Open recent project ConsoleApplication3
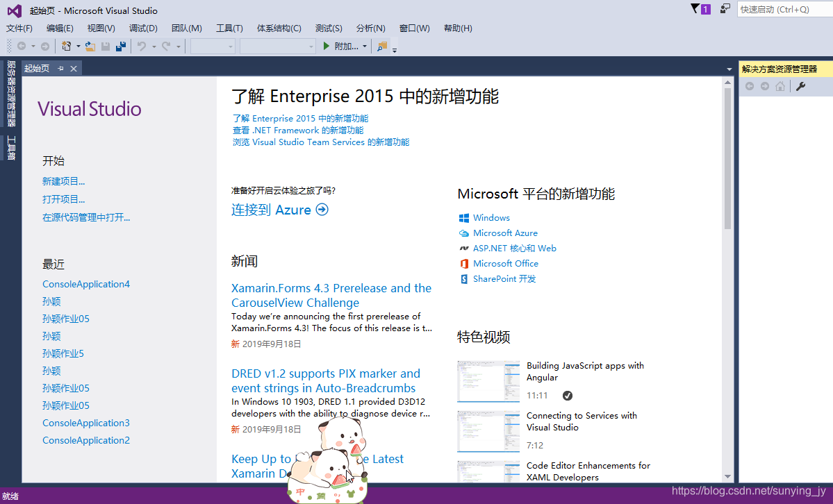This screenshot has width=833, height=504. (86, 423)
